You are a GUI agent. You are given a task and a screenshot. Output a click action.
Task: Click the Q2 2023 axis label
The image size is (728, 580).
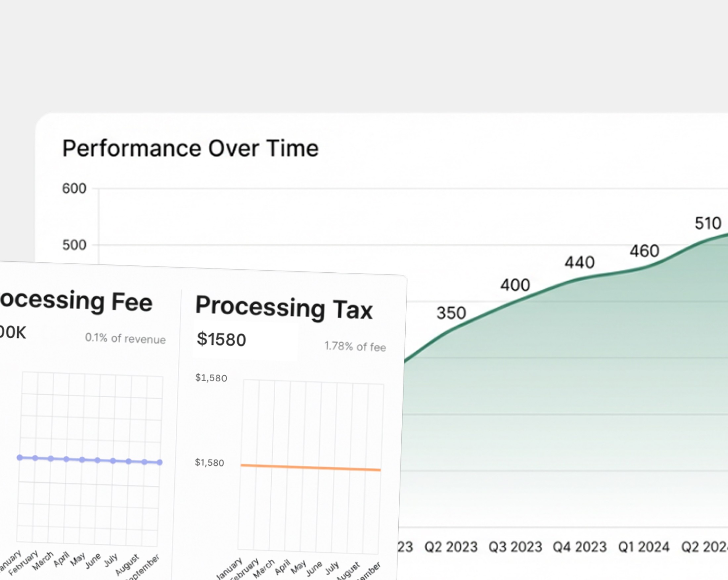[x=451, y=547]
